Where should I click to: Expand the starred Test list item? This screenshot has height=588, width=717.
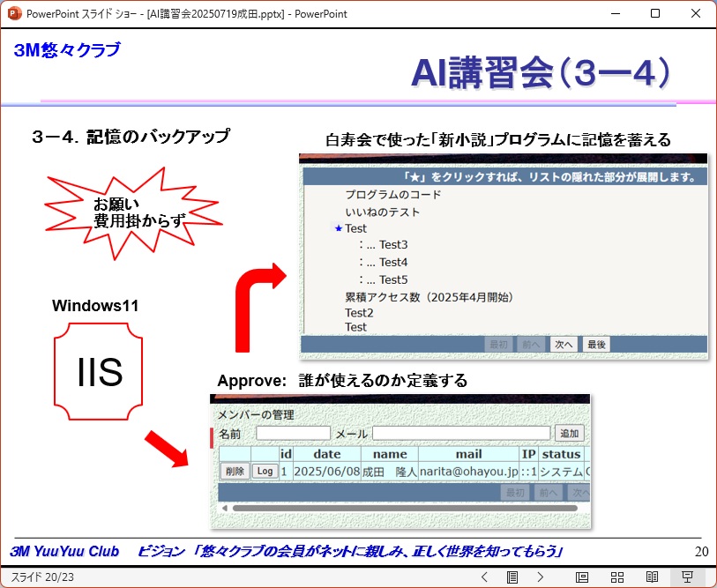338,228
